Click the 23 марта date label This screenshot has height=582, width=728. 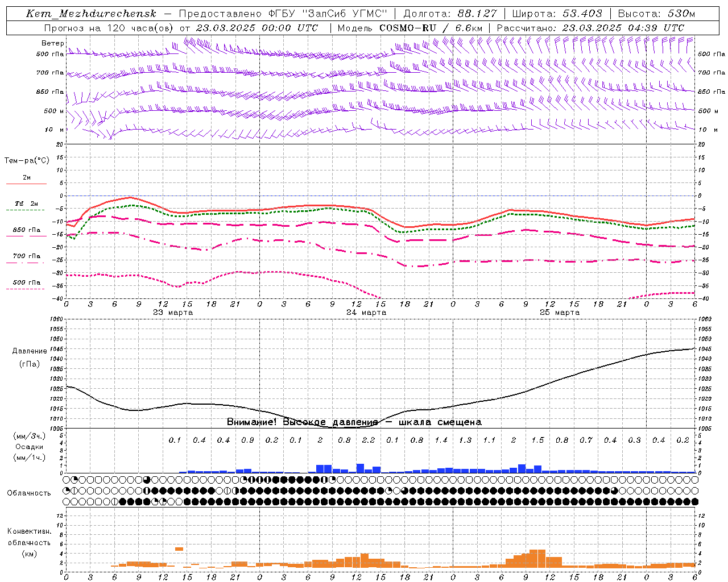pos(173,313)
